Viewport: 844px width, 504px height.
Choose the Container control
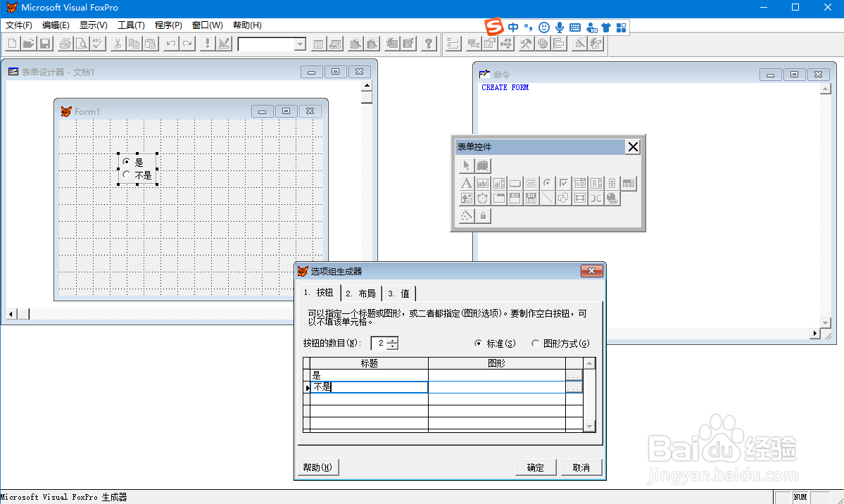coord(580,199)
